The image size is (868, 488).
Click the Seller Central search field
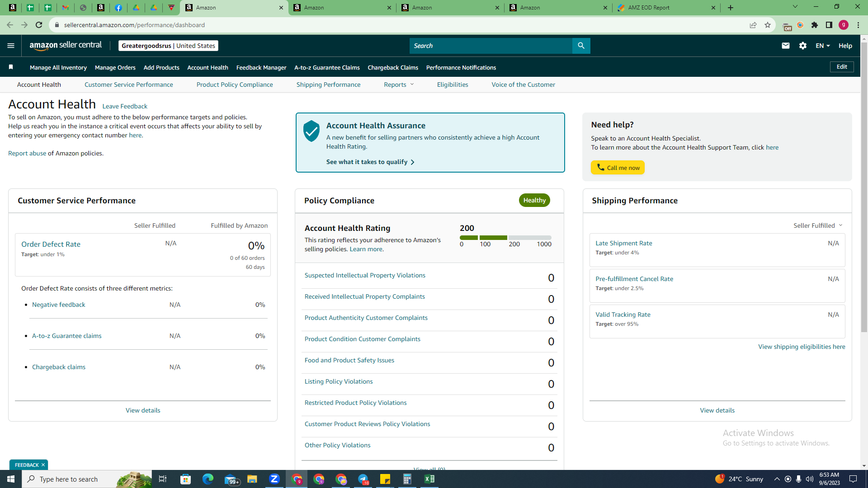491,46
